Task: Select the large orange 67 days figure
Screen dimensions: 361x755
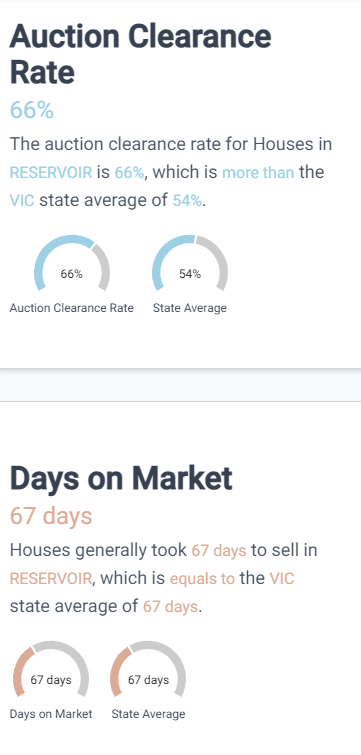Action: tap(51, 516)
